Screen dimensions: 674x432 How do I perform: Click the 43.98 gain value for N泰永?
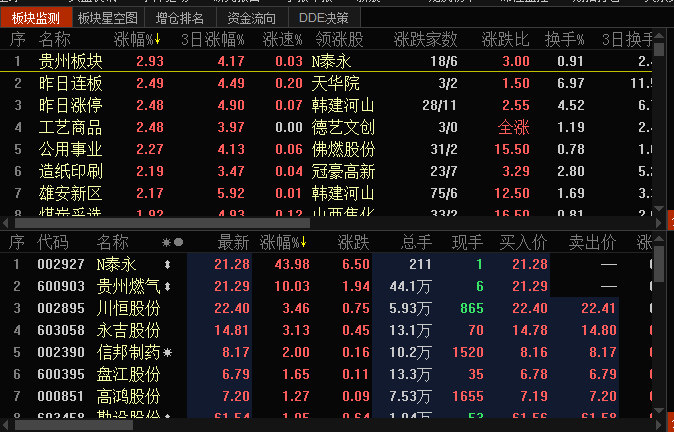coord(292,264)
